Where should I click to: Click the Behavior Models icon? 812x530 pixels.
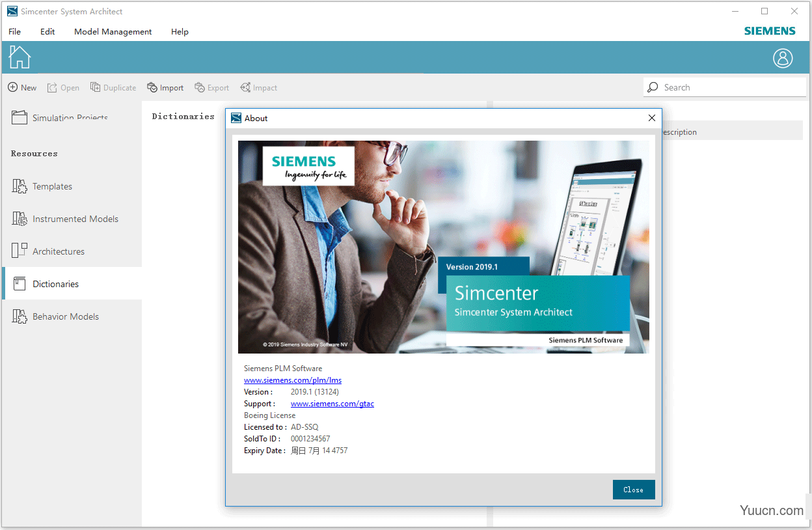click(20, 316)
